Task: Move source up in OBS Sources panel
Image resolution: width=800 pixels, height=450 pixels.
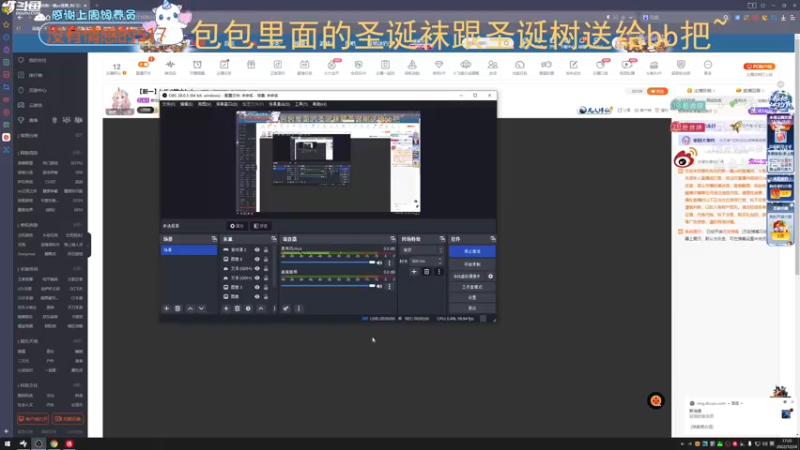Action: click(261, 308)
